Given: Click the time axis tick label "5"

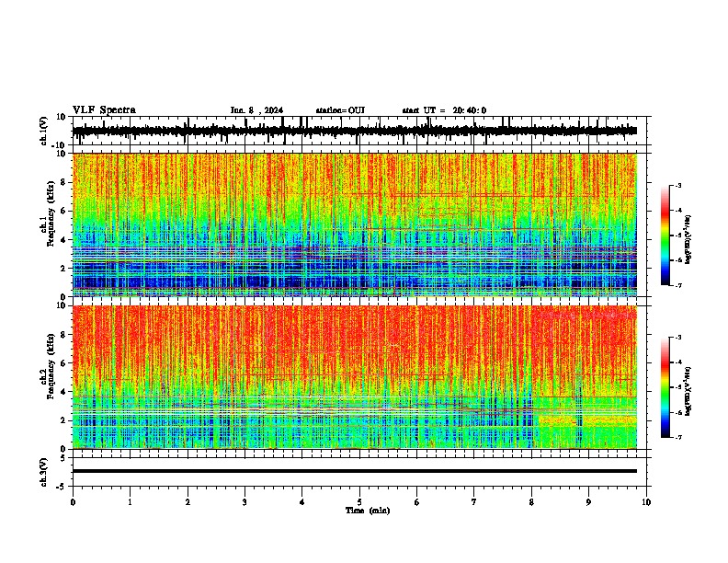Looking at the screenshot, I should tap(359, 502).
